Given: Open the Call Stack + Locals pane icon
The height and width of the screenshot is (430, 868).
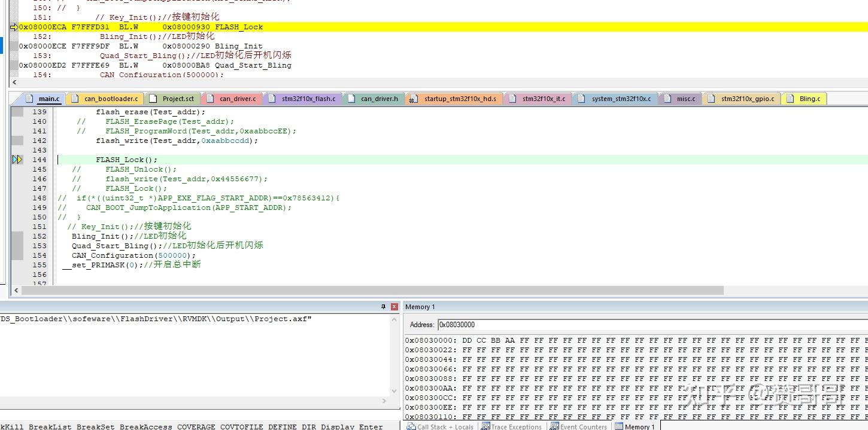Looking at the screenshot, I should click(x=411, y=426).
